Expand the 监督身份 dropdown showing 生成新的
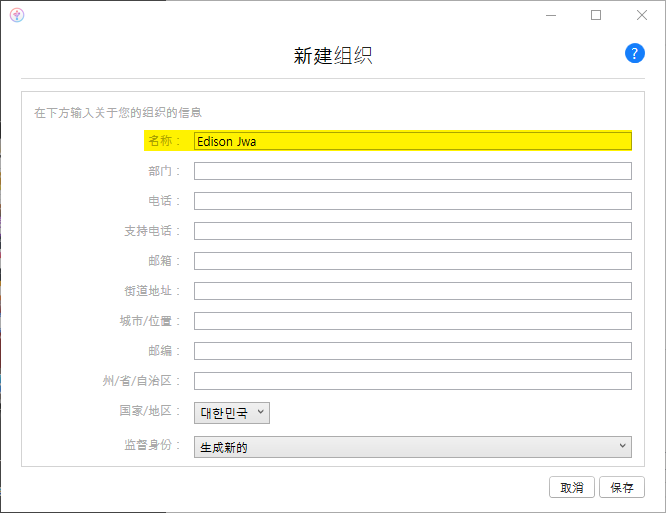Screen dimensions: 666x513 412,447
